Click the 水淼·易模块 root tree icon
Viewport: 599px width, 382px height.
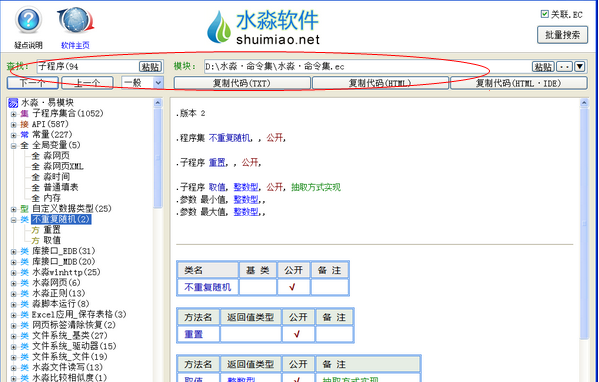(x=13, y=103)
